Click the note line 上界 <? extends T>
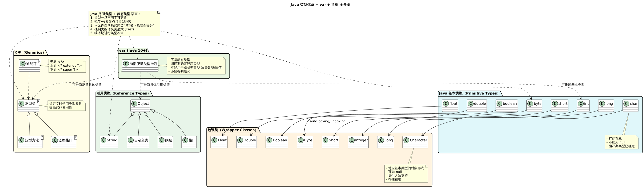Screen dimensions: 644x188 click(66, 66)
